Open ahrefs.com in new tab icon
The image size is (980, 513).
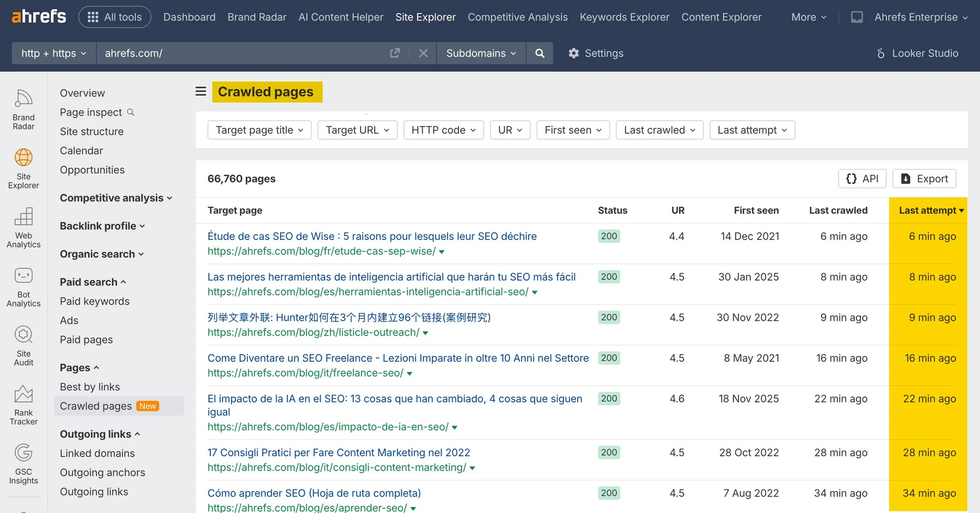395,53
